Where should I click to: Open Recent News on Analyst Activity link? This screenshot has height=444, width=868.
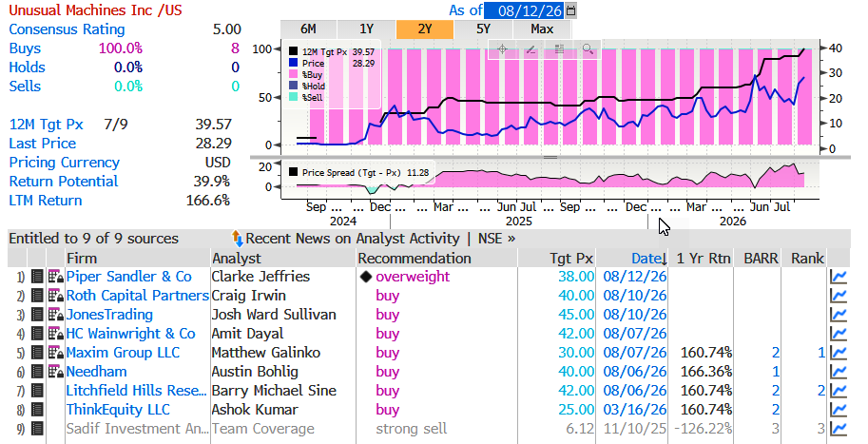353,239
